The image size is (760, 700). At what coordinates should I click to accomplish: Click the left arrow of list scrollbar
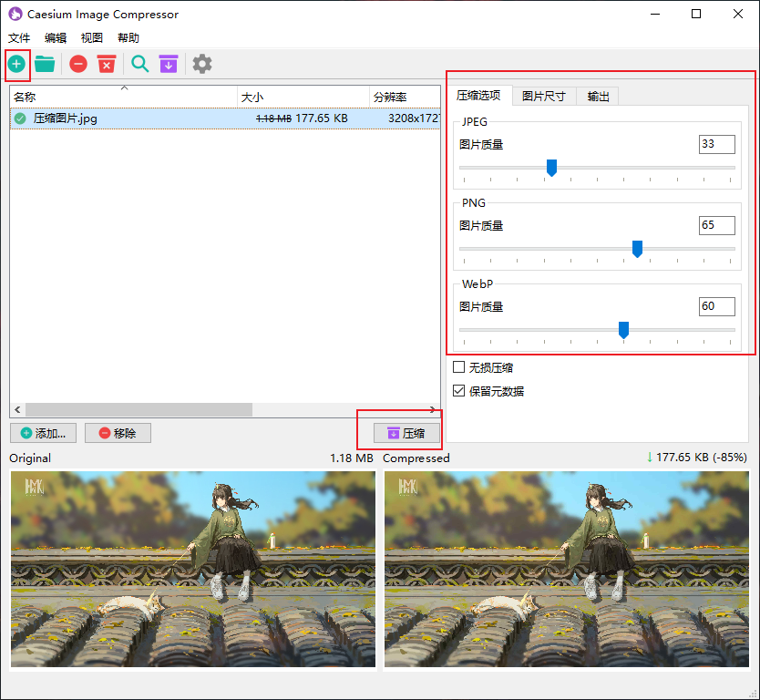(x=17, y=409)
